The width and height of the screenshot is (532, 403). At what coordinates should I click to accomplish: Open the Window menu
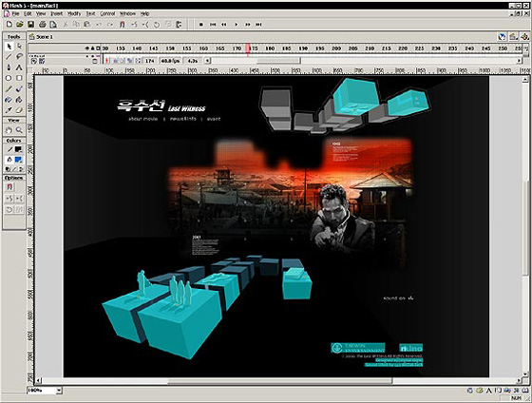point(128,14)
